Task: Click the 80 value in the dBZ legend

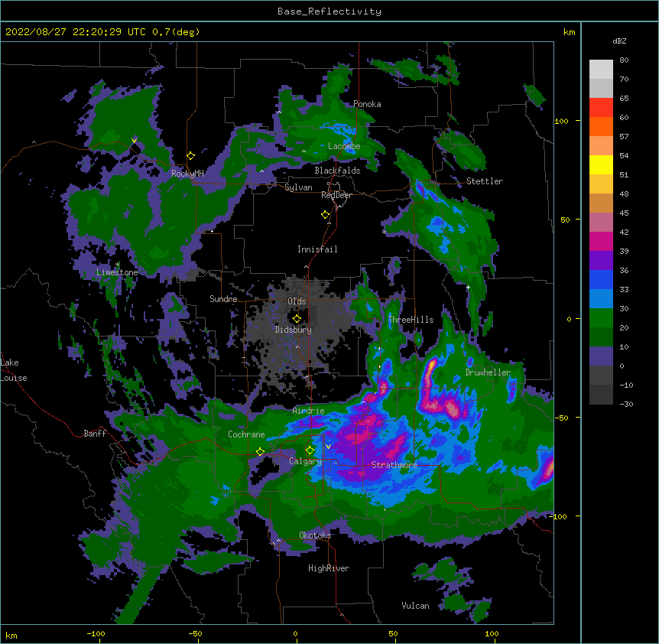Action: point(624,60)
